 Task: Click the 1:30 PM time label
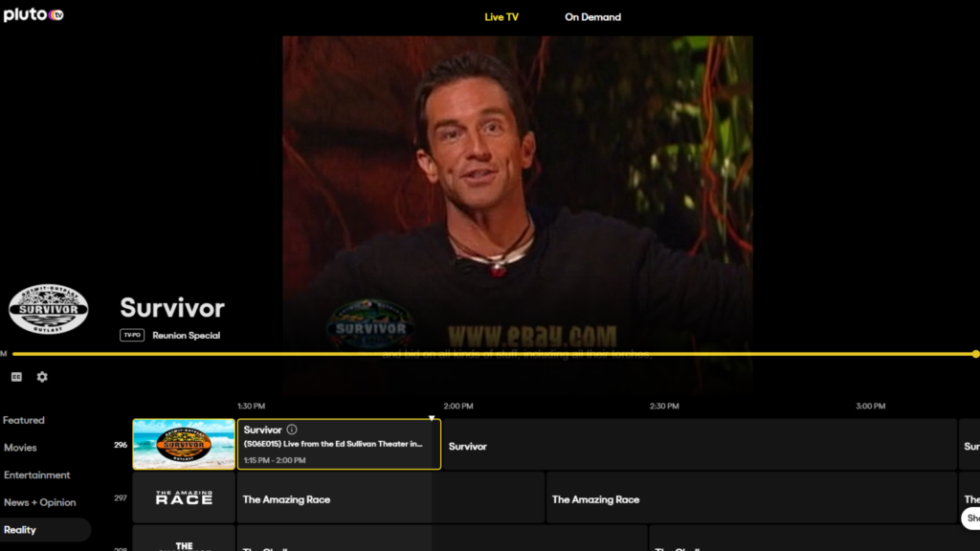coord(252,406)
